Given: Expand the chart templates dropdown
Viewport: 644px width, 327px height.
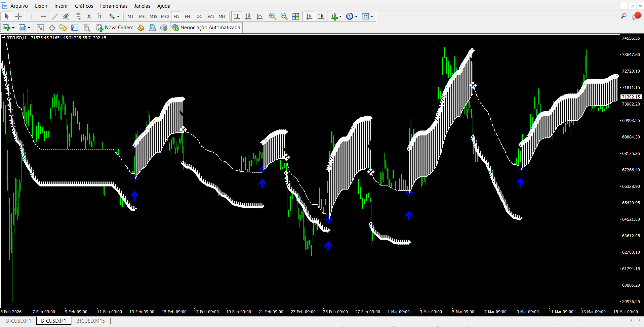Looking at the screenshot, I should pos(372,16).
